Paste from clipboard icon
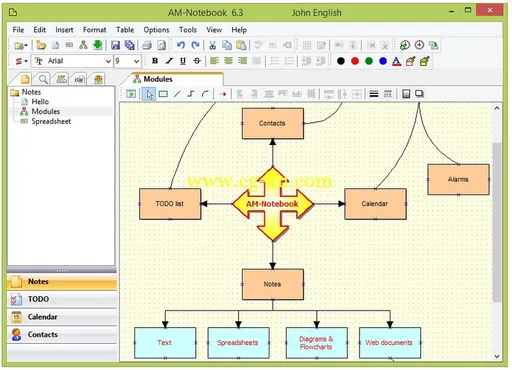This screenshot has height=370, width=512. coord(241,45)
